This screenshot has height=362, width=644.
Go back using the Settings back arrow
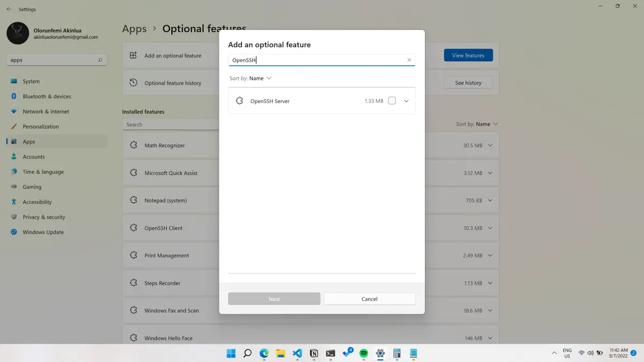click(x=9, y=9)
